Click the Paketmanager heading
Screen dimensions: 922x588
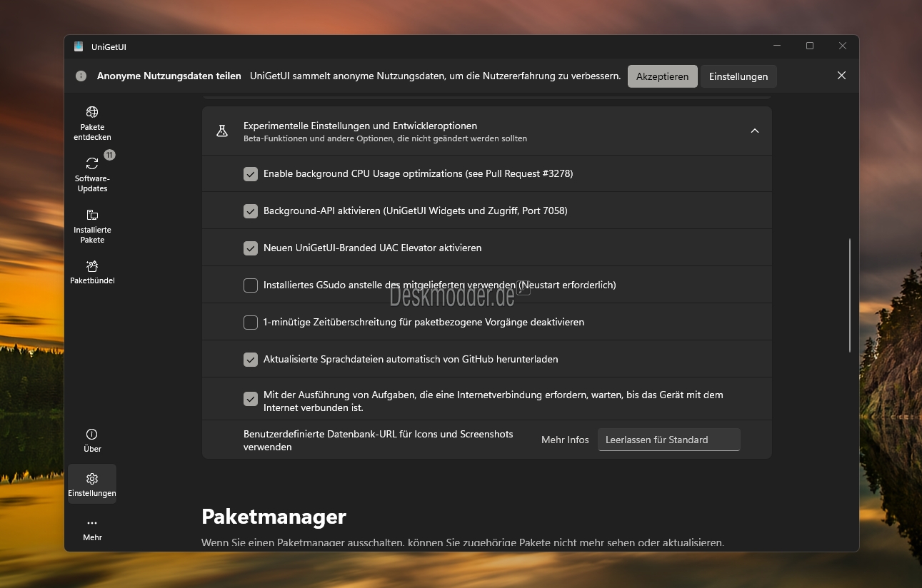pyautogui.click(x=274, y=516)
